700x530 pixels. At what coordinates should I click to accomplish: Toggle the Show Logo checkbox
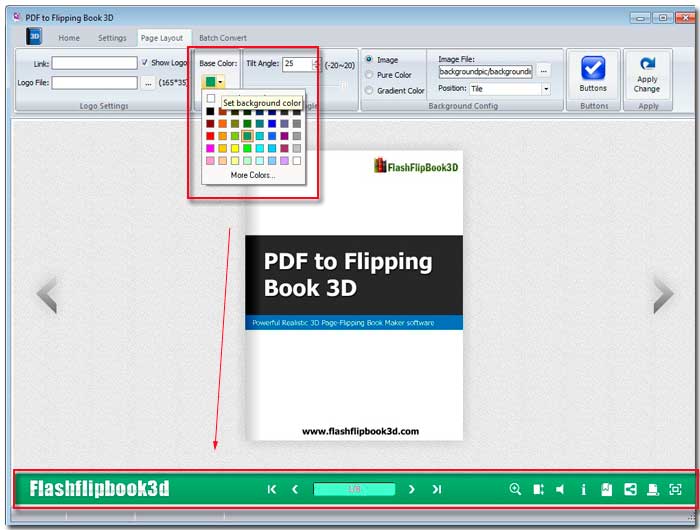pyautogui.click(x=144, y=63)
